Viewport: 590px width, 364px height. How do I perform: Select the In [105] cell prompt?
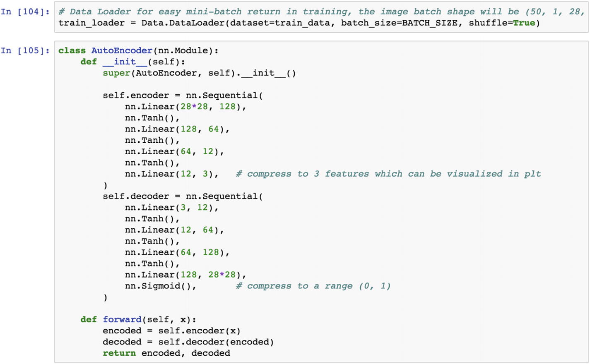(x=25, y=50)
